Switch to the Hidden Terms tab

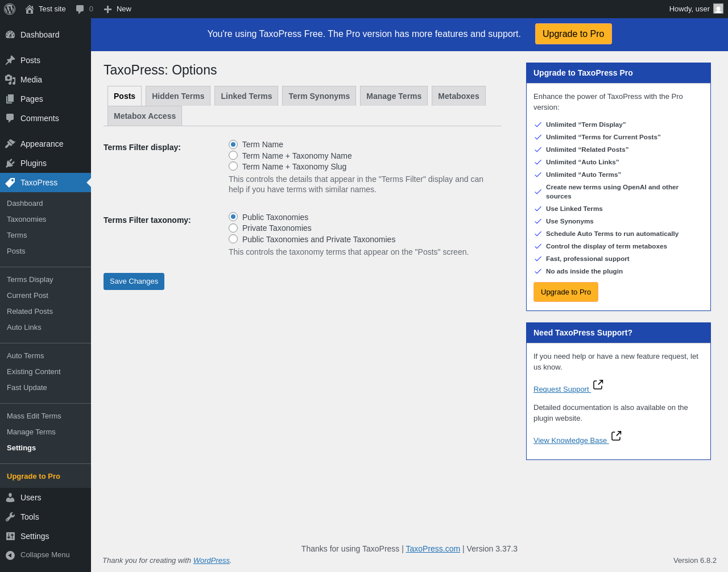click(178, 96)
